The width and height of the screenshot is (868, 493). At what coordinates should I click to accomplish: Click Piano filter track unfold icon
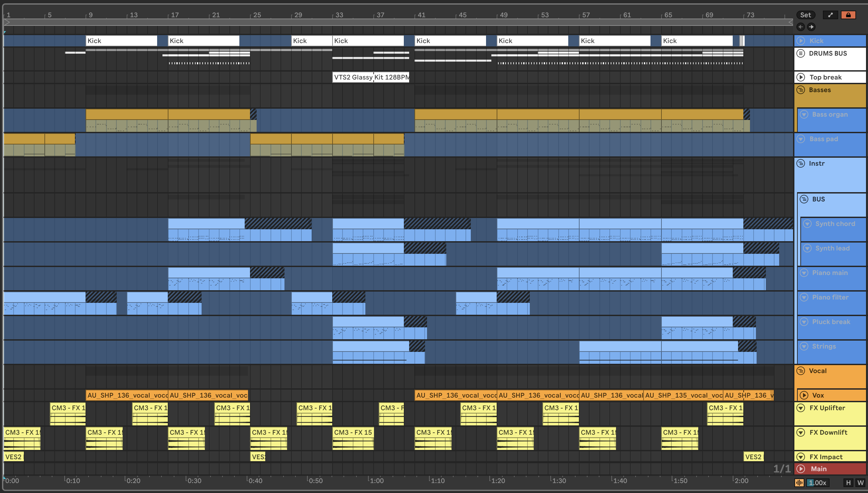click(803, 297)
